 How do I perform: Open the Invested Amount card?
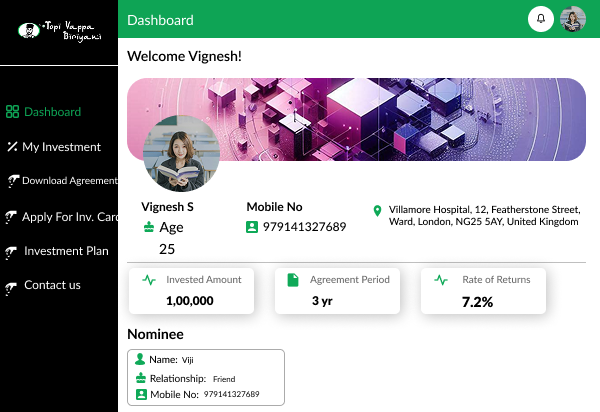(x=191, y=291)
